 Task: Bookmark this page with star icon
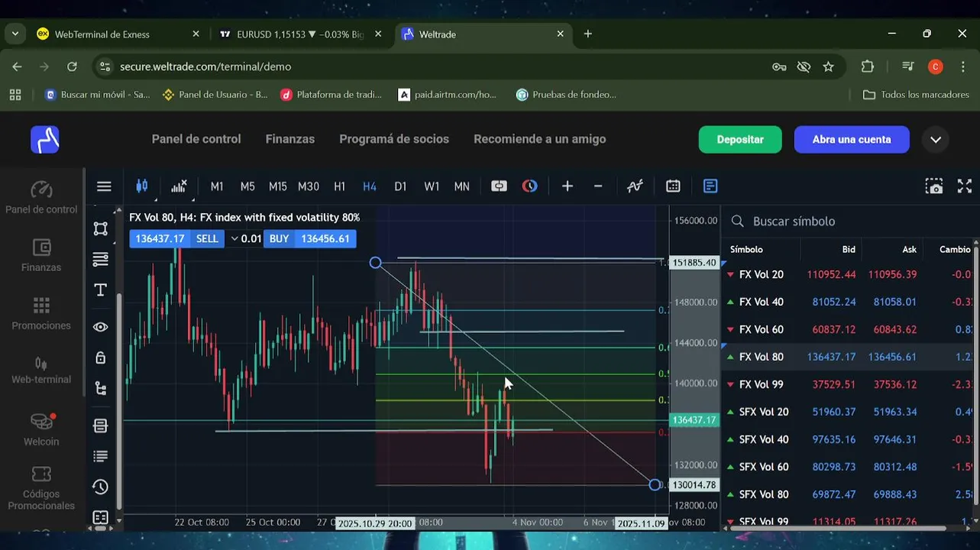point(828,66)
